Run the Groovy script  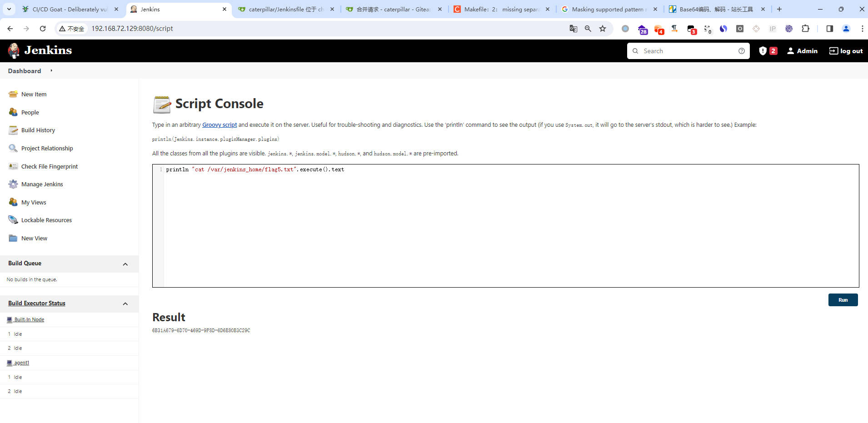[843, 300]
